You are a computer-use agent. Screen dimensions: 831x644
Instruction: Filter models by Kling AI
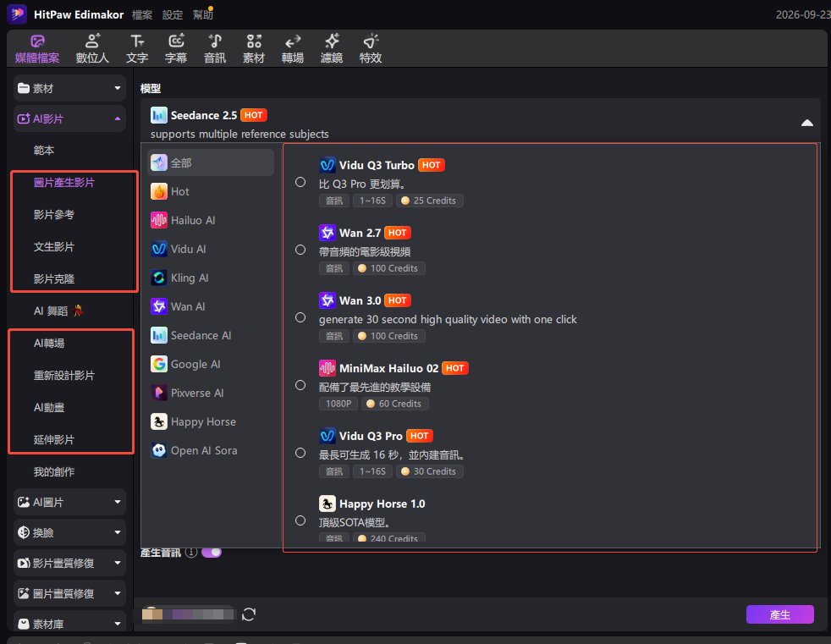pos(211,278)
